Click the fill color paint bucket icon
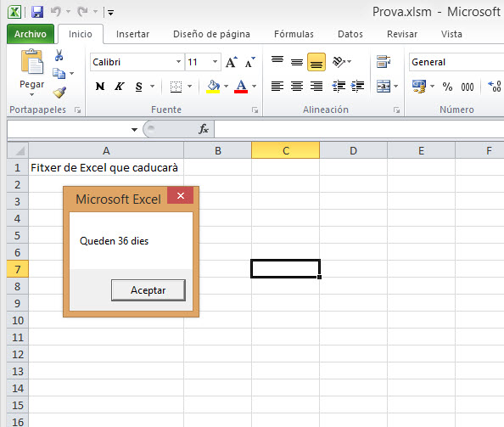 [214, 87]
